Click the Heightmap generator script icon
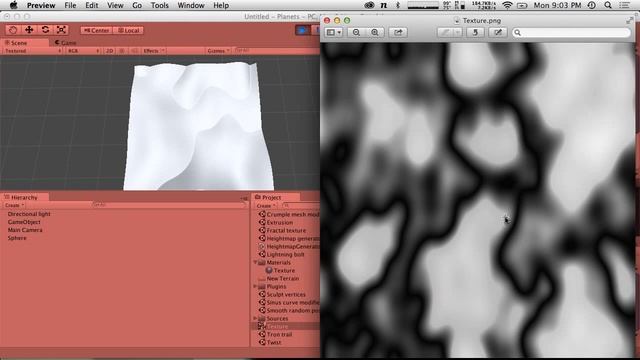Viewport: 640px width, 360px height. point(262,238)
